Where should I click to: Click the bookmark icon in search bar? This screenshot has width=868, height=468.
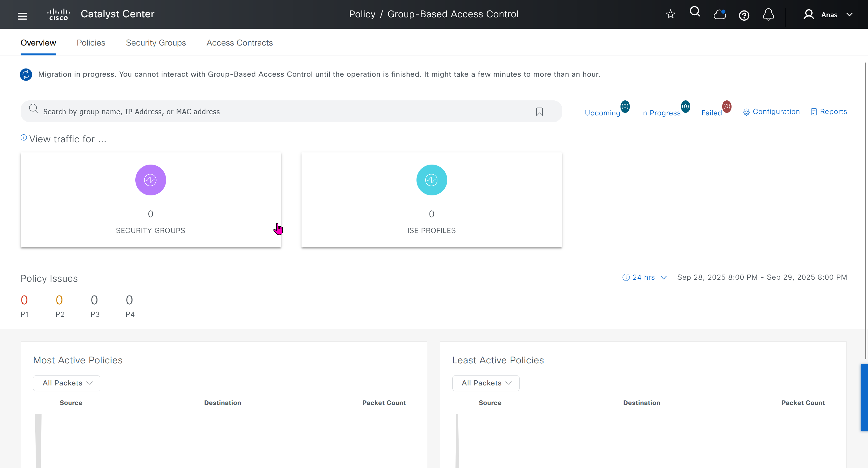point(539,112)
